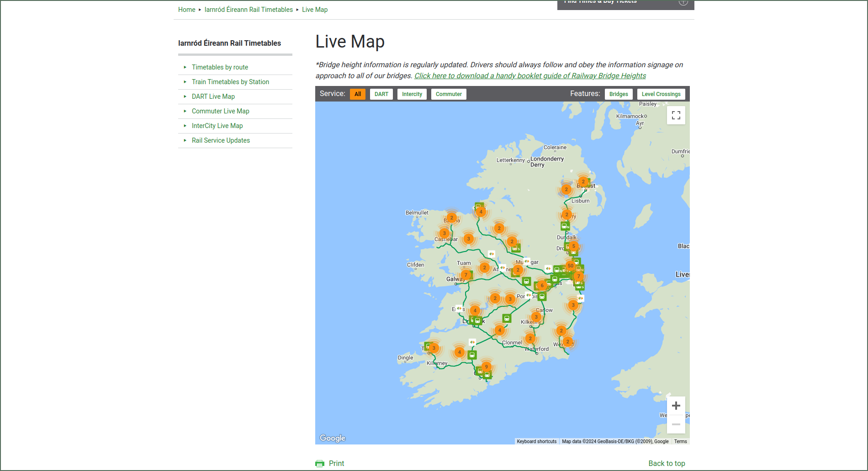The width and height of the screenshot is (868, 471).
Task: Click the Live Map breadcrumb
Action: click(x=315, y=10)
